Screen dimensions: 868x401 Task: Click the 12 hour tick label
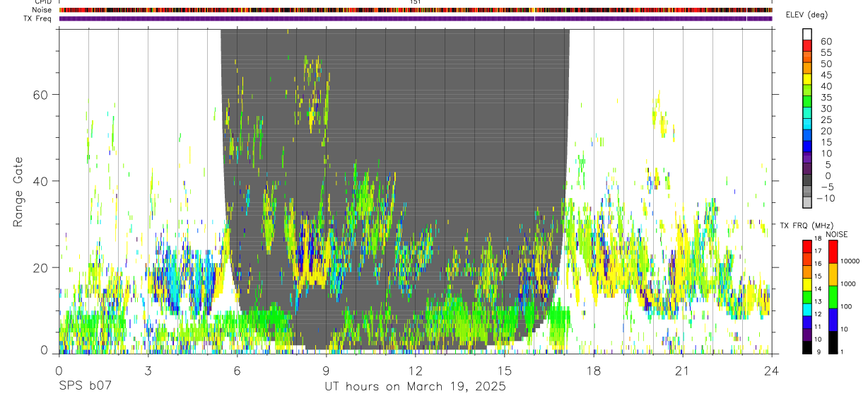point(415,371)
